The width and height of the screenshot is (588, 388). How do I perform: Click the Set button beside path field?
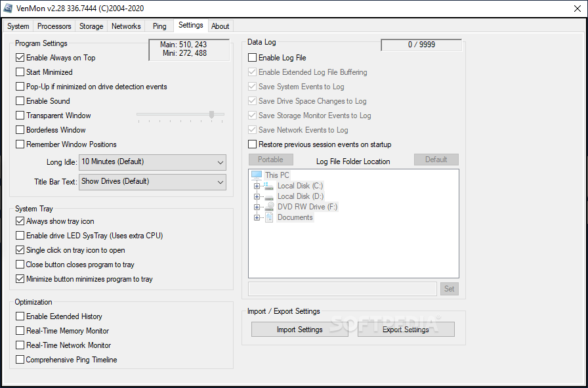[x=450, y=289]
